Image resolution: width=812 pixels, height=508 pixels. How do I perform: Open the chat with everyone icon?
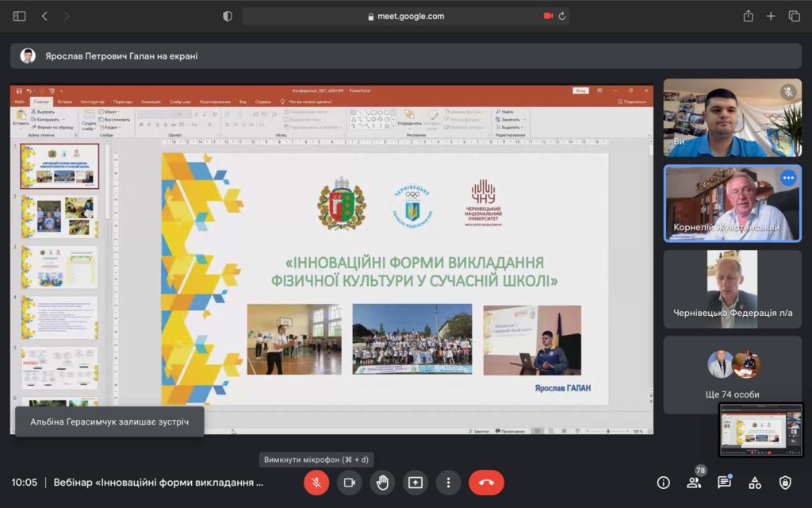(x=724, y=483)
